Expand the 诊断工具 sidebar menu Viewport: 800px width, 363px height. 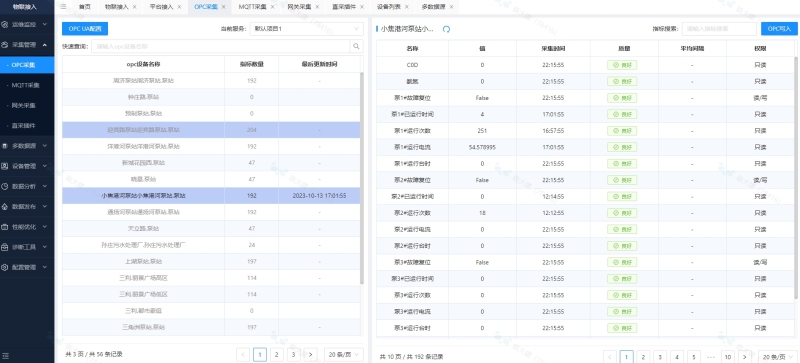(45, 247)
